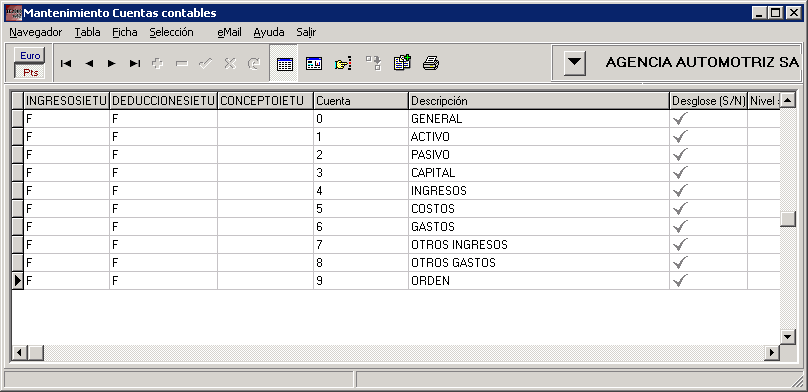Screen dimensions: 808x392
Task: Click vertical scrollbar thumb
Action: pos(788,219)
